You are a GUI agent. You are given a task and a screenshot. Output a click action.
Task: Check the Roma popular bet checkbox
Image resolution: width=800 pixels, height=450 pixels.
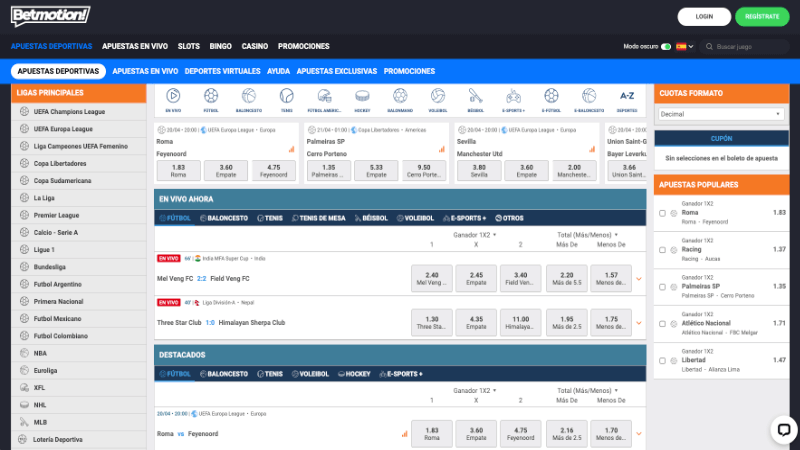662,213
